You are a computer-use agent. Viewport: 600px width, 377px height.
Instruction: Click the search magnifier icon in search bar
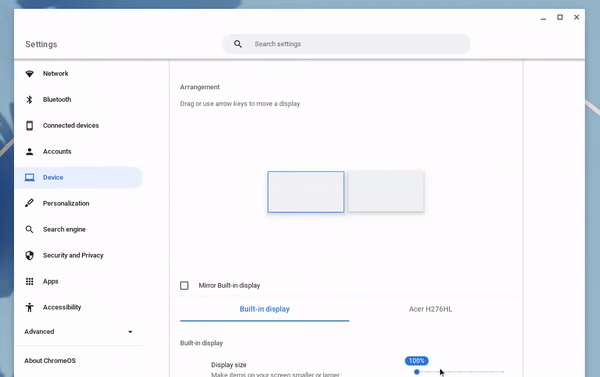(238, 44)
